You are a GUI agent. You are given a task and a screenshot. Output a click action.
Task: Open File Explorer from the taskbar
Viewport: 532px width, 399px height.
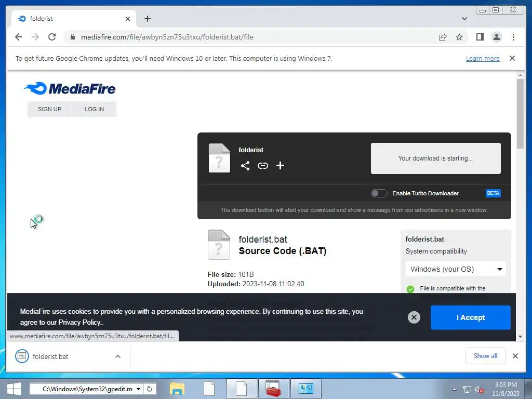tap(177, 389)
